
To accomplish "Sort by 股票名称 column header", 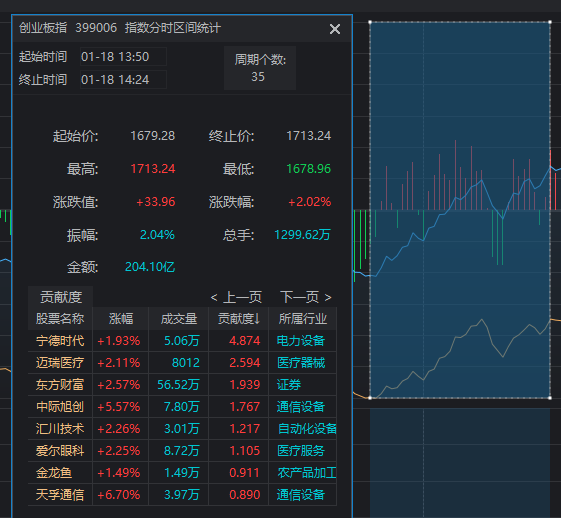I will click(x=60, y=318).
